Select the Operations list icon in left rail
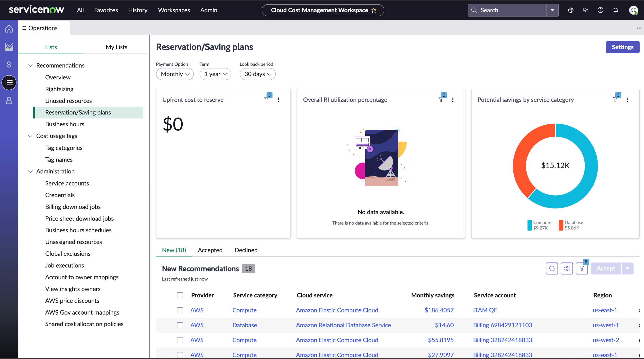This screenshot has width=644, height=359. point(9,83)
